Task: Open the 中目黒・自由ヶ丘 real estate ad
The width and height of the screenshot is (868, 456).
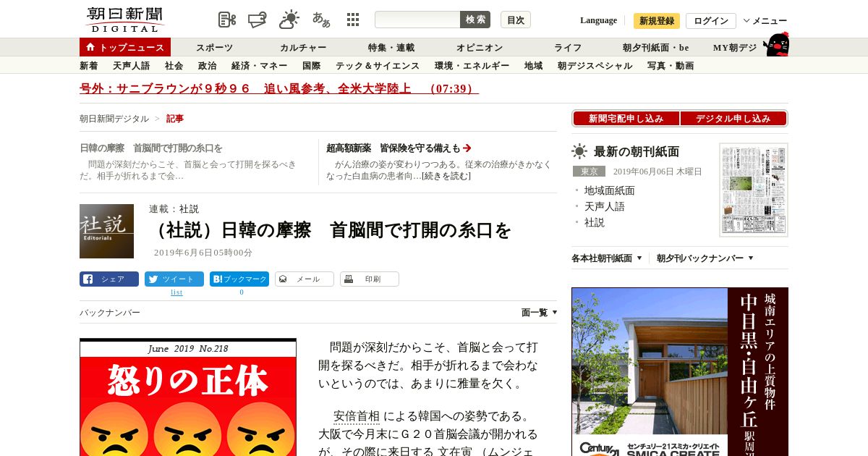Action: (x=680, y=372)
